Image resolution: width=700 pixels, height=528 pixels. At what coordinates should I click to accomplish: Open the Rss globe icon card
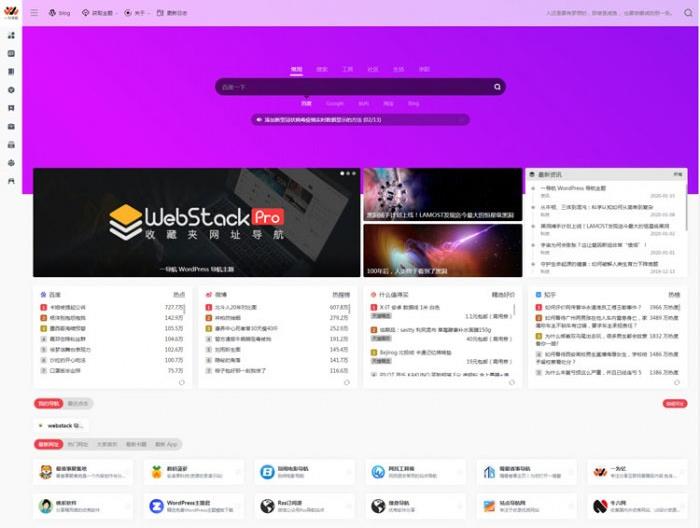[304, 506]
